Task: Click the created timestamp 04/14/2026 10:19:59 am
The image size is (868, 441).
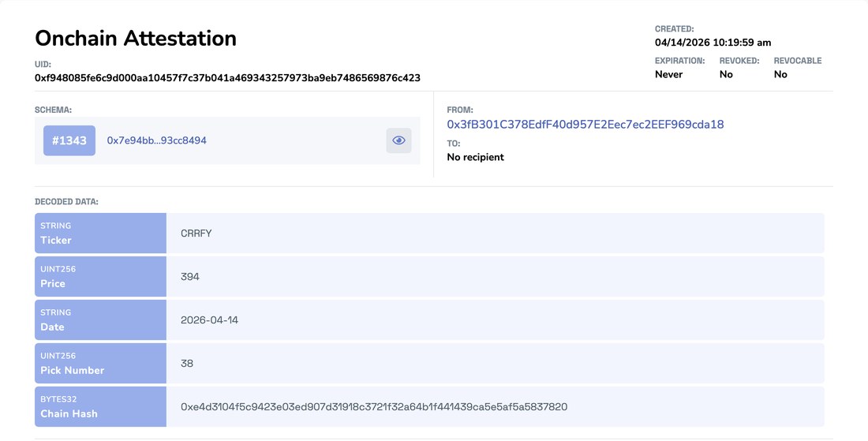Action: pos(713,43)
